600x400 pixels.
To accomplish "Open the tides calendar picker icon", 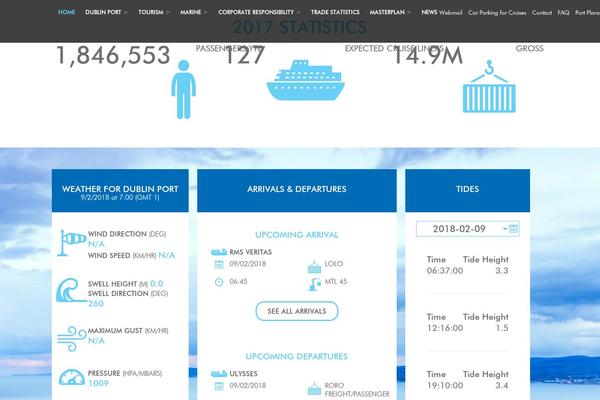I will [514, 229].
